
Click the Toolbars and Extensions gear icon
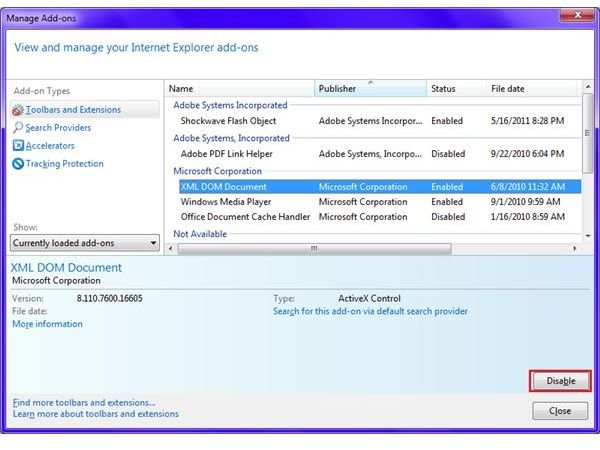tap(18, 110)
